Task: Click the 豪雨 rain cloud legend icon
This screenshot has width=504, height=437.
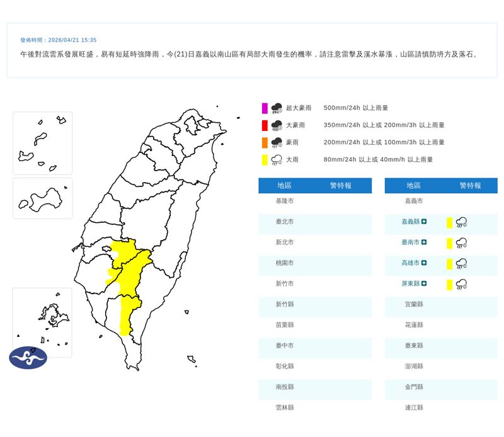Action: pos(277,142)
